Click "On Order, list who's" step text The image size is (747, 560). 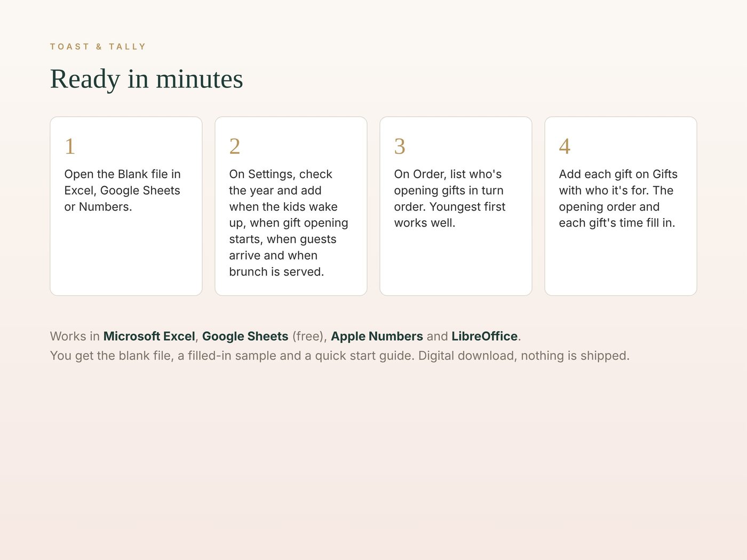tap(448, 174)
